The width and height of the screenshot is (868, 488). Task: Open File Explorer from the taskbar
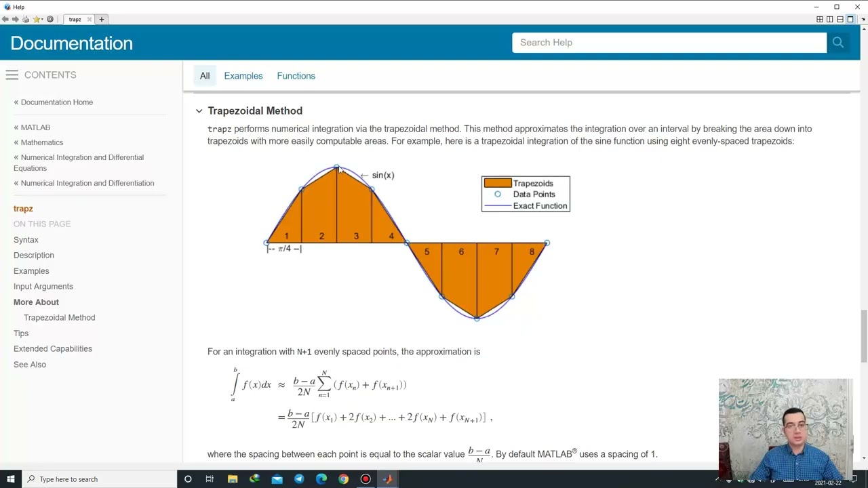coord(233,479)
